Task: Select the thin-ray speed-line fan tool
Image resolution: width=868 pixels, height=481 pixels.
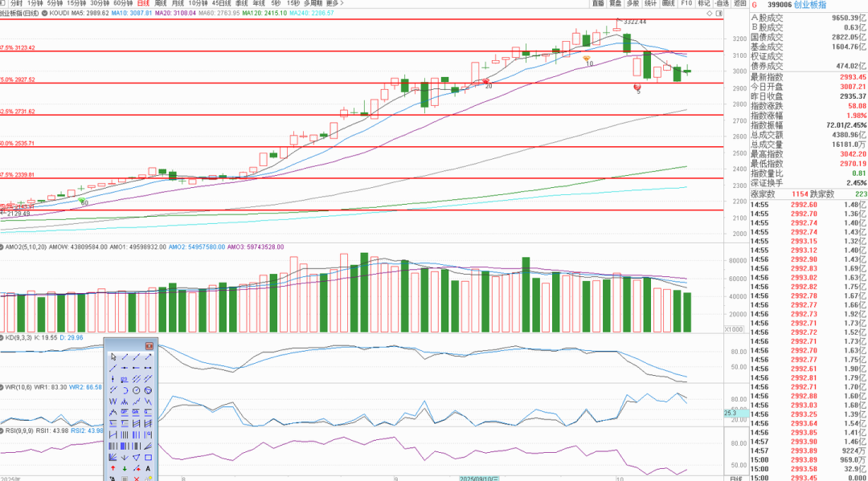Action: (x=149, y=446)
